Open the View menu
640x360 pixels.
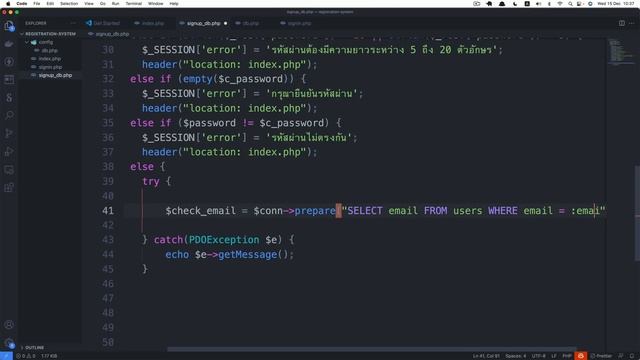tap(89, 4)
